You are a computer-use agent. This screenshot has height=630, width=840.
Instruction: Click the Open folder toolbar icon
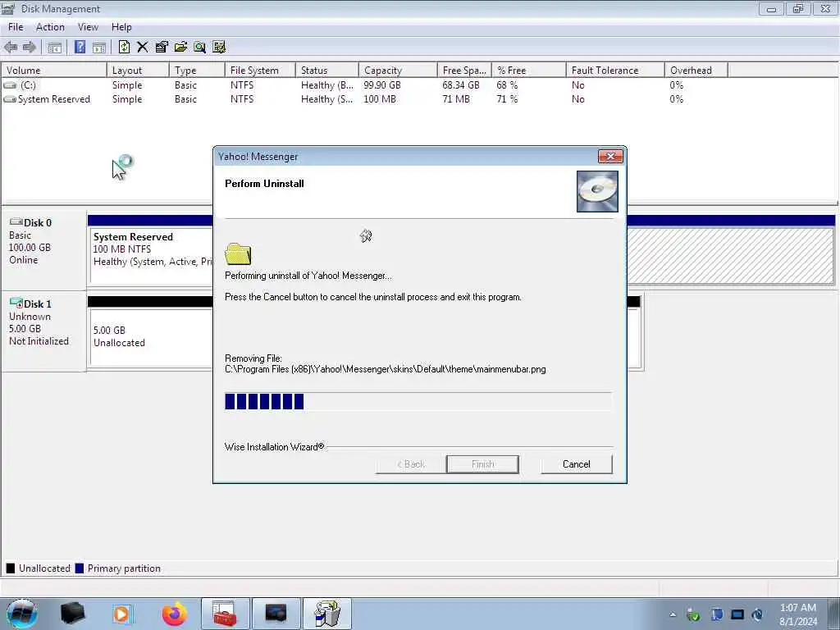(180, 47)
